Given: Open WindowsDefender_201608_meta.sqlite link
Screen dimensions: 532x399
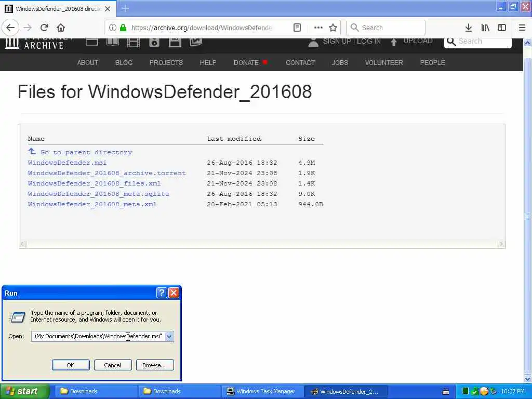Looking at the screenshot, I should coord(98,194).
